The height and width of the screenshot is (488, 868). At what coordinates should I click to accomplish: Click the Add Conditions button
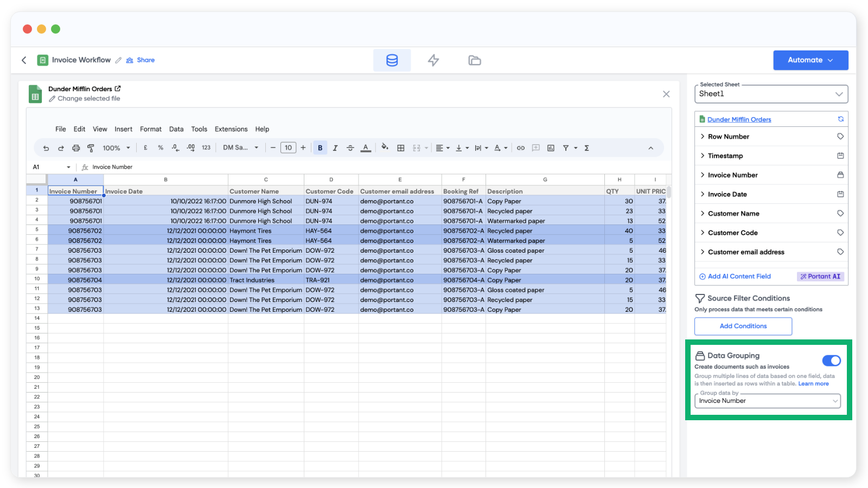point(743,326)
